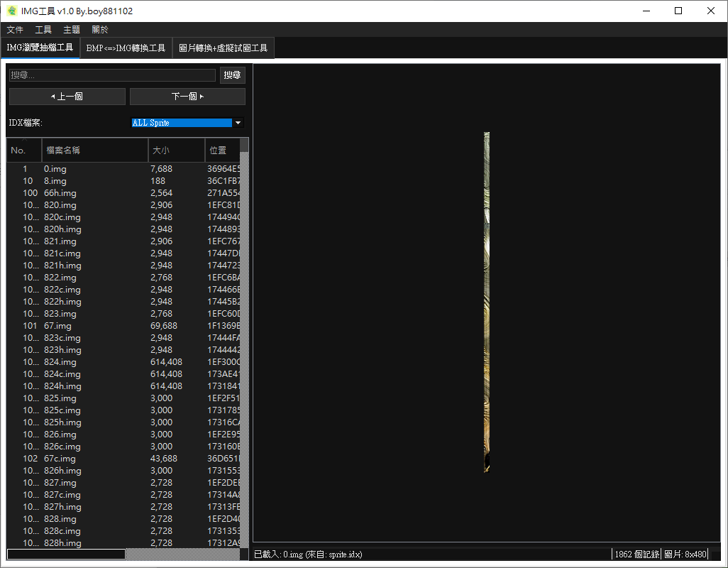Select the 821c.img row
This screenshot has width=728, height=568.
pos(124,253)
